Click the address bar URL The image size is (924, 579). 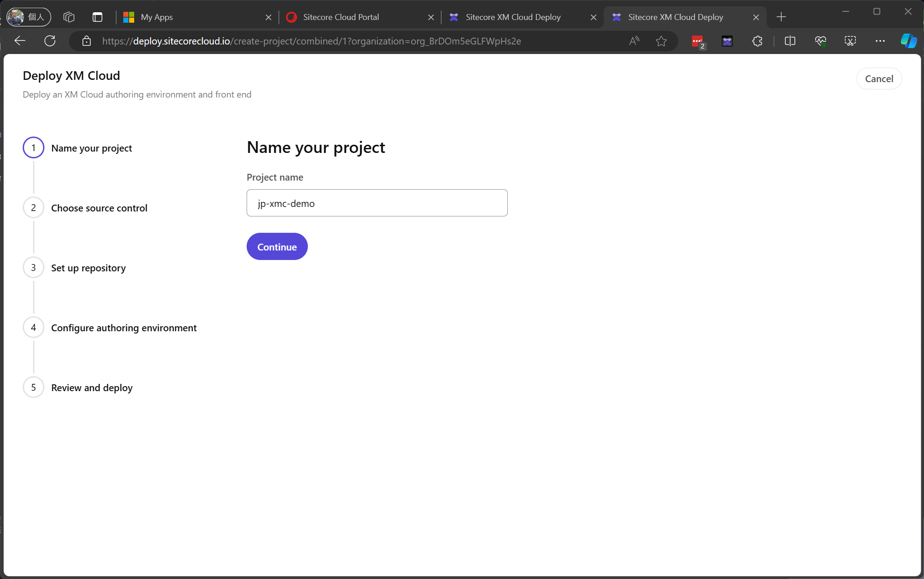coord(311,41)
